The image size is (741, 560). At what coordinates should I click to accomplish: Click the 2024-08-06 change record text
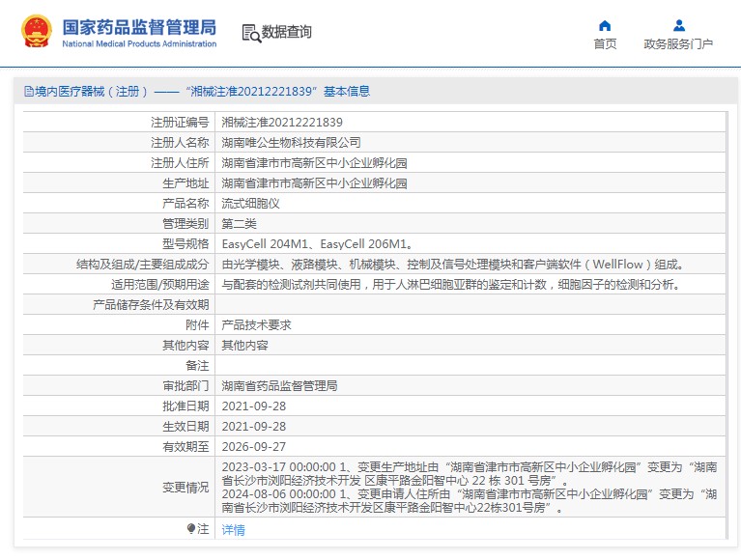pyautogui.click(x=470, y=501)
